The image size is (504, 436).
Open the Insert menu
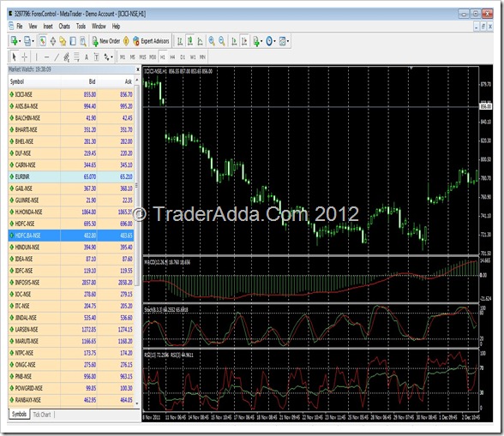(48, 27)
